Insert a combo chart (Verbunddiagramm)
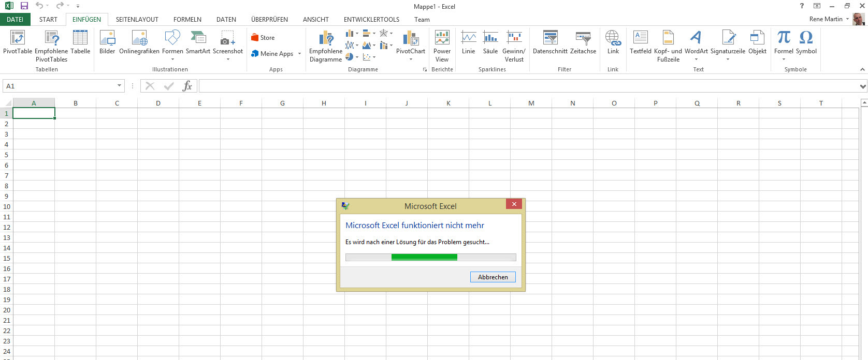 pos(386,46)
